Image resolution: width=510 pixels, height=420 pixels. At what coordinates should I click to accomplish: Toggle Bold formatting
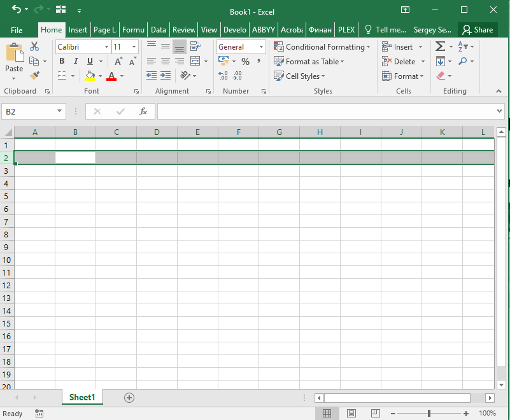[x=62, y=61]
